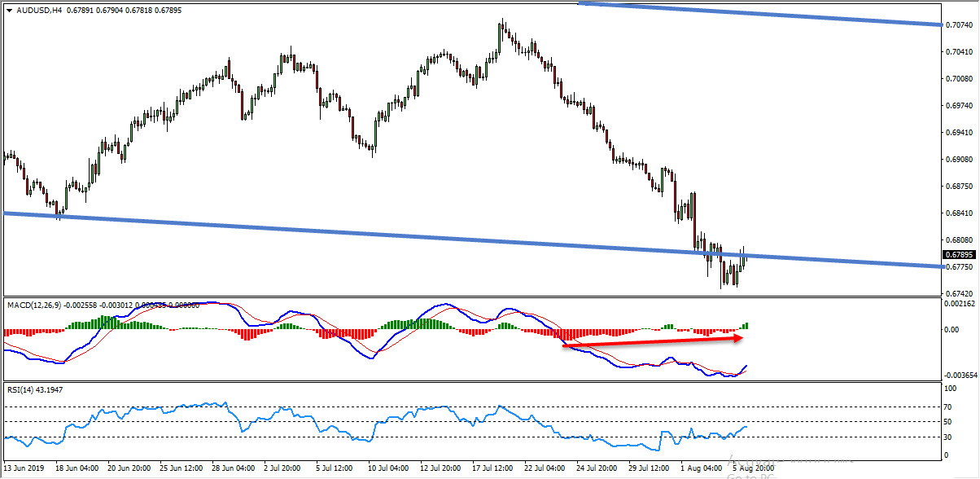Image resolution: width=980 pixels, height=479 pixels.
Task: Click the 0.70740 price axis label
Action: [961, 25]
